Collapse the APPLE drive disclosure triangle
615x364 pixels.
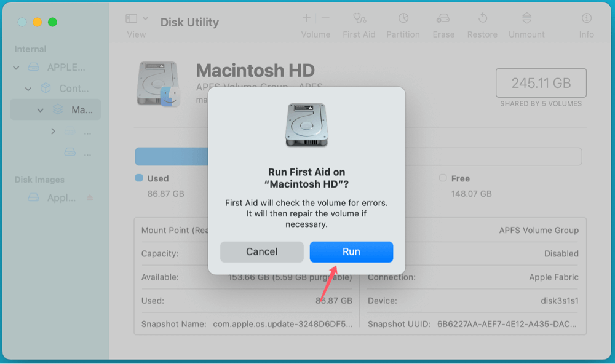(15, 67)
